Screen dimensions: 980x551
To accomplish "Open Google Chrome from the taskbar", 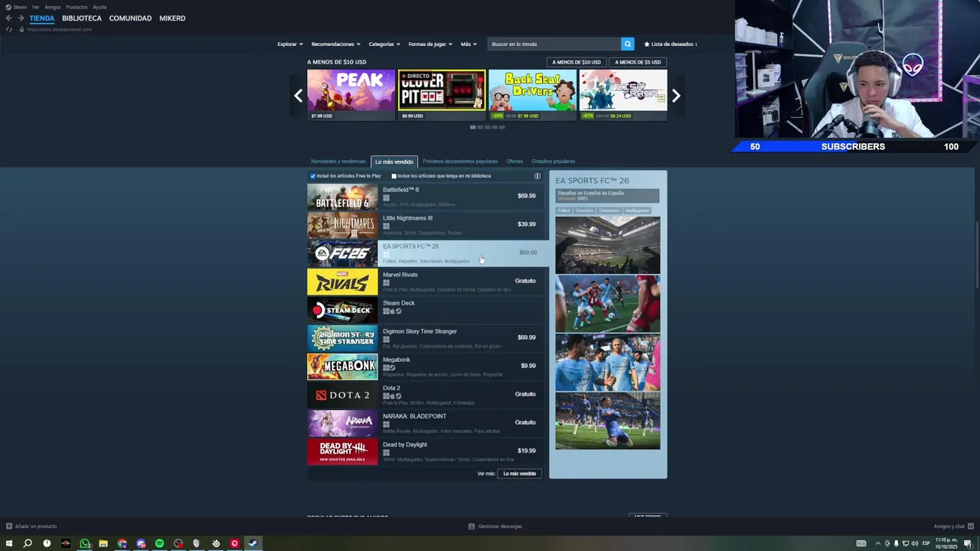I will point(122,543).
